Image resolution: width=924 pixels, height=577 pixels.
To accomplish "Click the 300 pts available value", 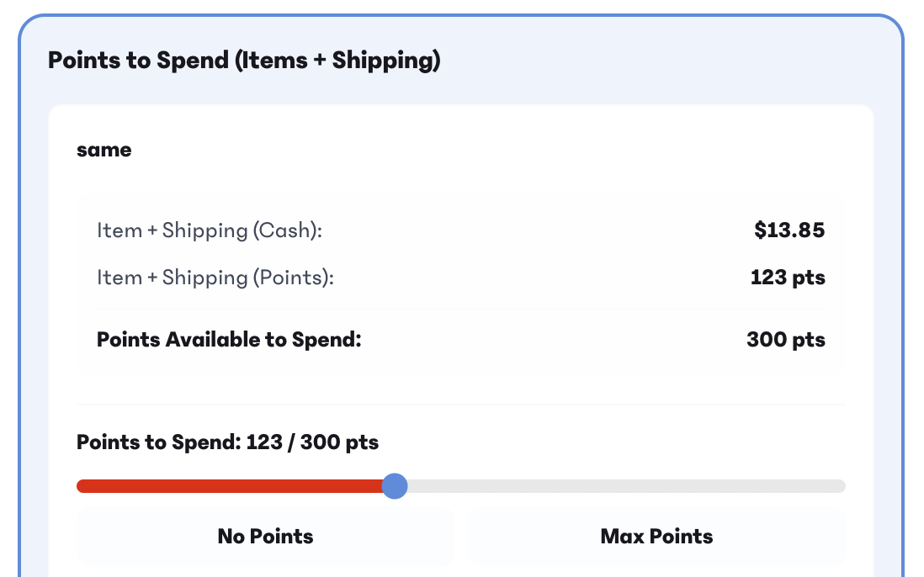I will click(785, 340).
